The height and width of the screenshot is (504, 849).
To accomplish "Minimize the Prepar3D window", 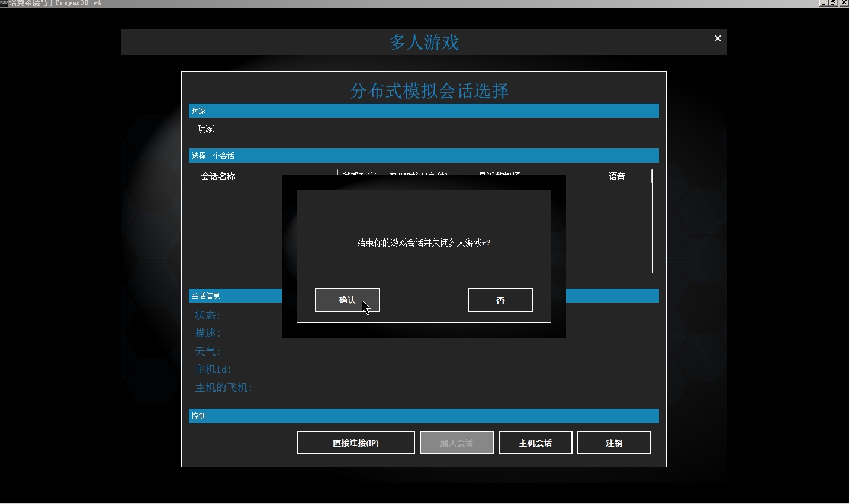I will point(824,3).
